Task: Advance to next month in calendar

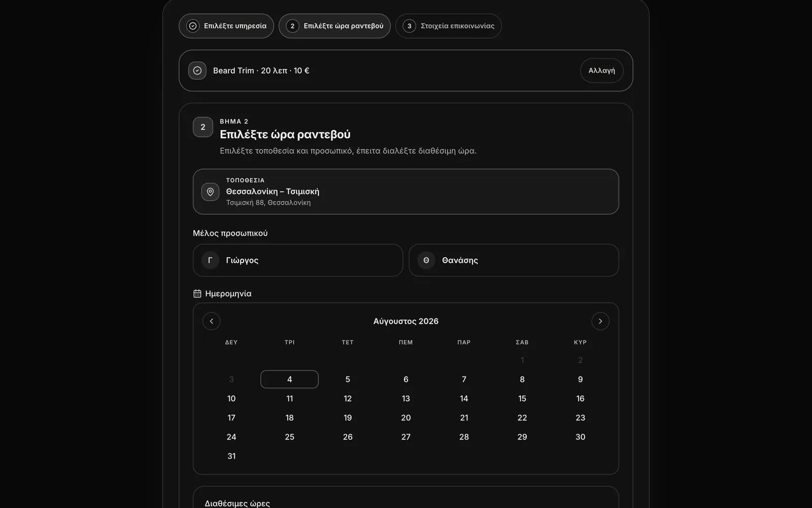Action: point(600,321)
